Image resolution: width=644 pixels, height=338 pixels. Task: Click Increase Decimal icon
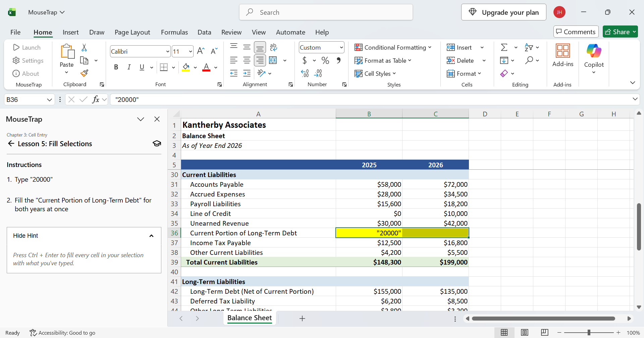[305, 73]
